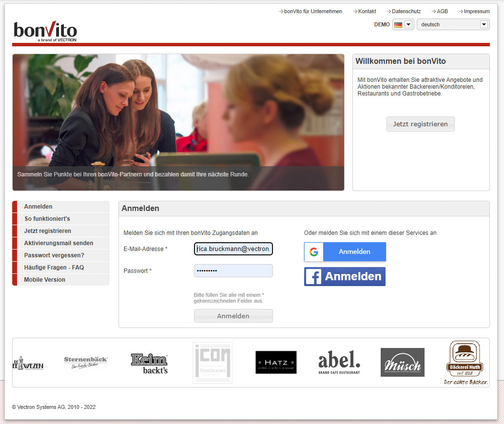The image size is (504, 424).
Task: Click the German flag icon
Action: click(398, 25)
